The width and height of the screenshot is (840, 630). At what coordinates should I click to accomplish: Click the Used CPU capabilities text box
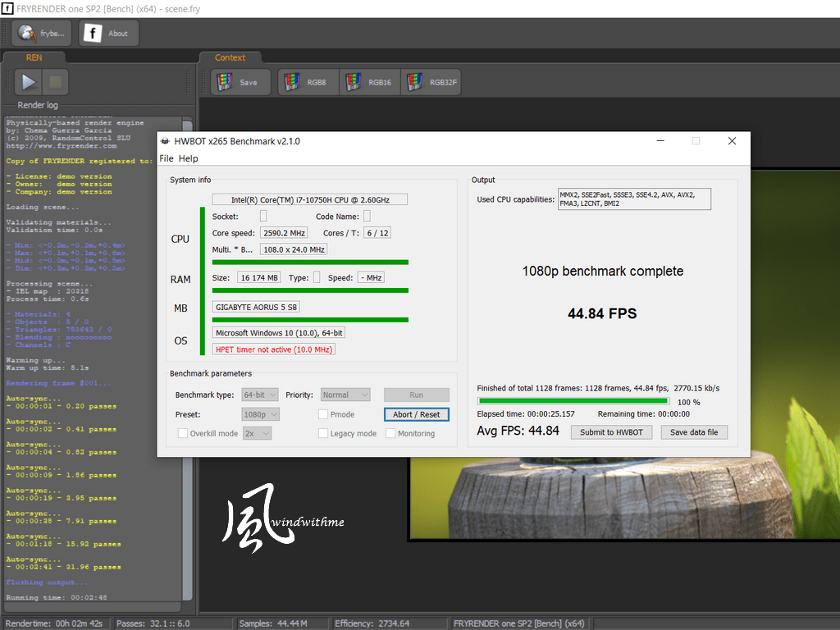tap(634, 199)
